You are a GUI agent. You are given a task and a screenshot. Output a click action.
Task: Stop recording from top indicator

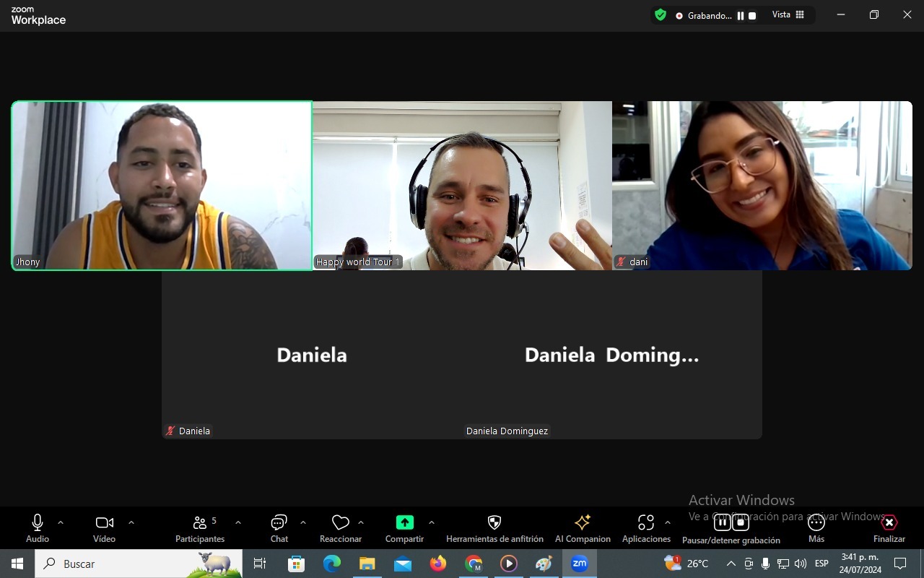click(752, 15)
